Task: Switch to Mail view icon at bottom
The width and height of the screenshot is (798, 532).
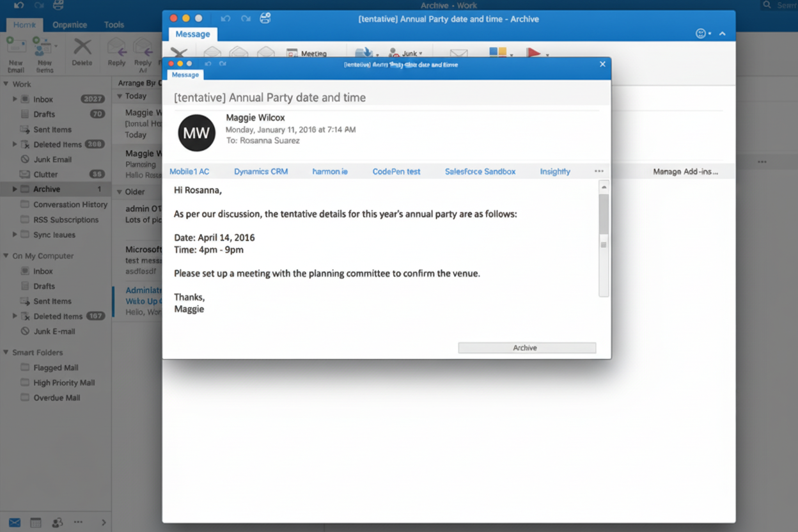Action: coord(15,522)
